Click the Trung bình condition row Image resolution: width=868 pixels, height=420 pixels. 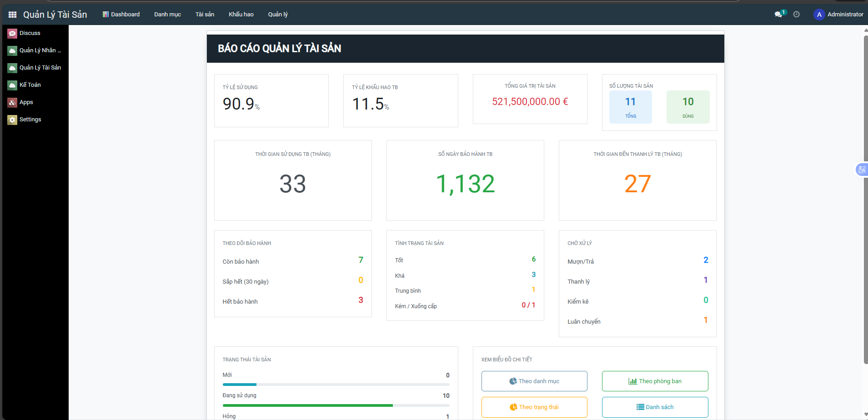tap(465, 290)
